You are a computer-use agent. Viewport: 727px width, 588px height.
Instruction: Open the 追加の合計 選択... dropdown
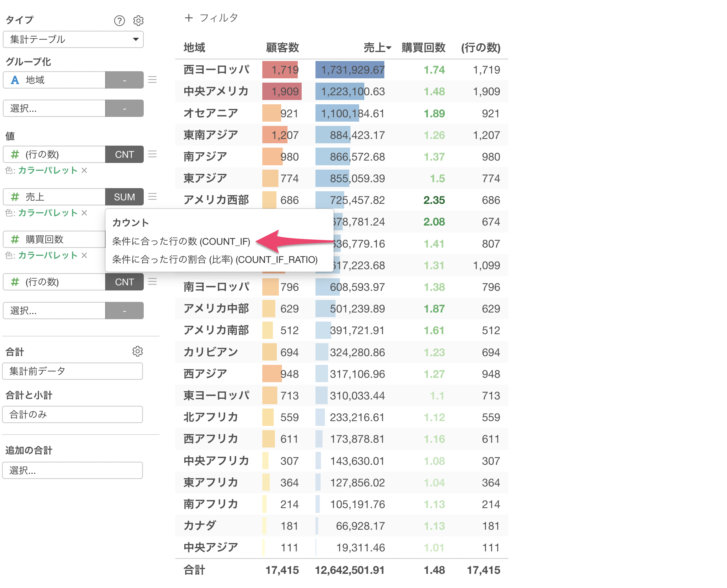point(72,470)
